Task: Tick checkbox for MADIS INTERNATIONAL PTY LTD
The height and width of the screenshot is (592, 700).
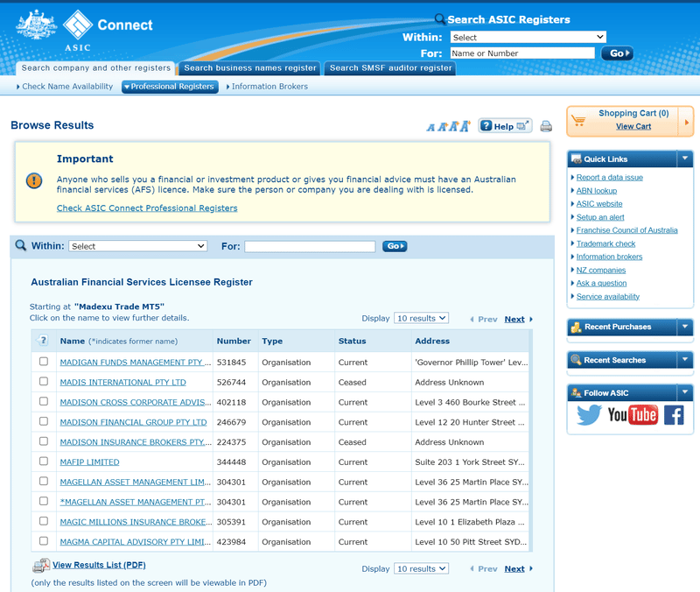Action: click(x=43, y=381)
